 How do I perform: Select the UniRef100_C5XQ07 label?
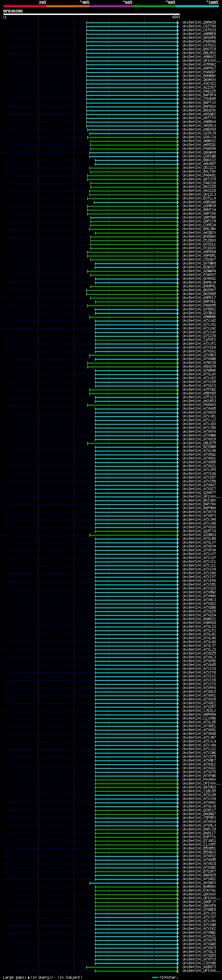point(199,259)
